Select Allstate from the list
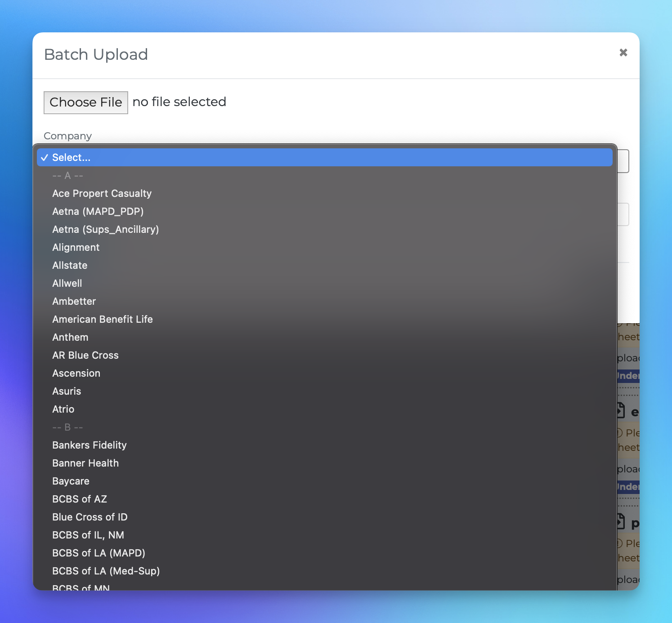 325,265
